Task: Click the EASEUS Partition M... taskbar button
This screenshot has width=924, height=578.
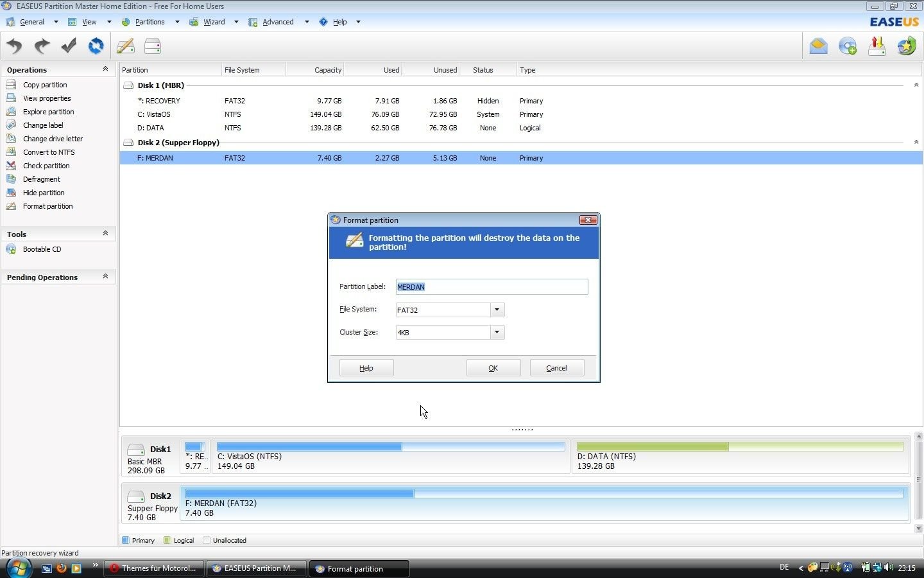Action: [x=256, y=568]
